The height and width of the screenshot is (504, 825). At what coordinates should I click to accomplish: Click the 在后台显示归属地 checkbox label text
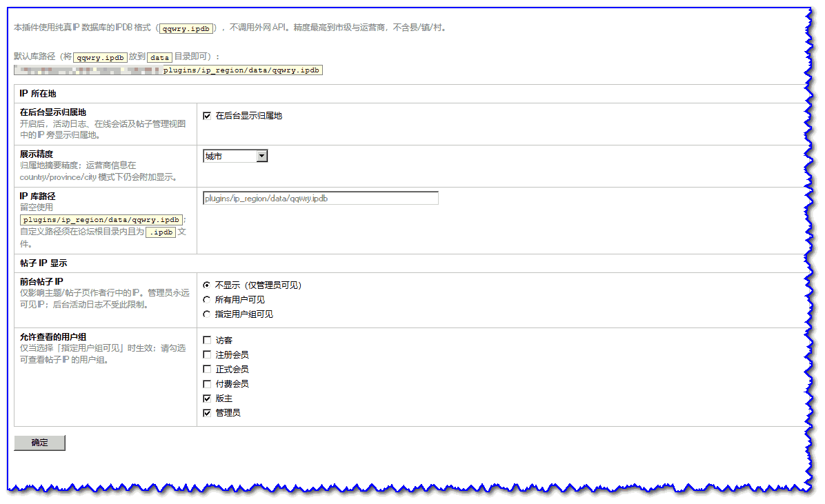click(x=249, y=116)
